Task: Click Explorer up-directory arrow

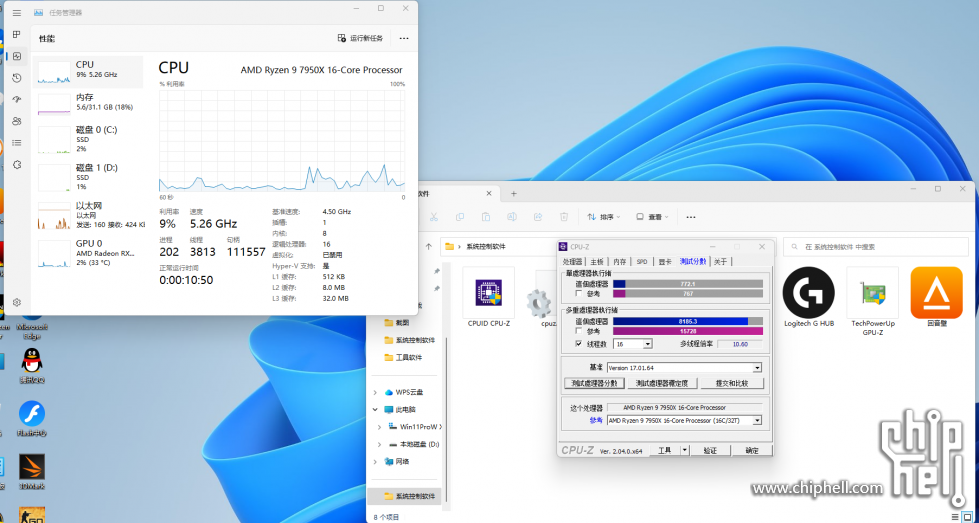Action: [428, 247]
